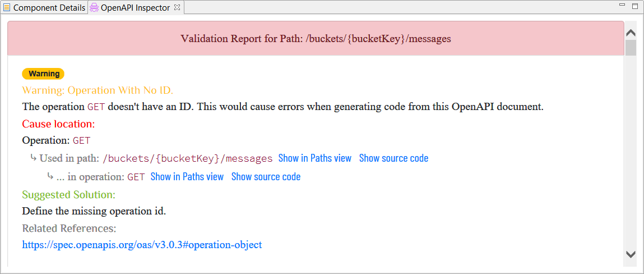Open the spec.openapis.org operation-object link

click(x=142, y=245)
